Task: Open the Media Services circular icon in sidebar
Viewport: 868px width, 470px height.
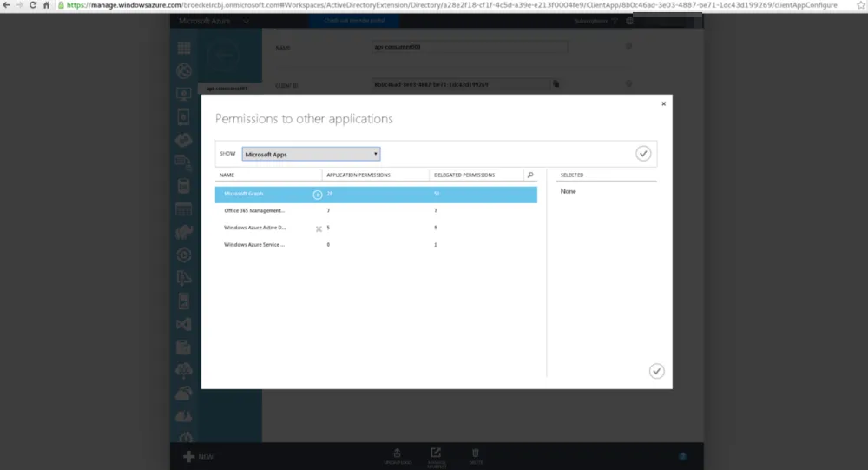Action: [184, 255]
